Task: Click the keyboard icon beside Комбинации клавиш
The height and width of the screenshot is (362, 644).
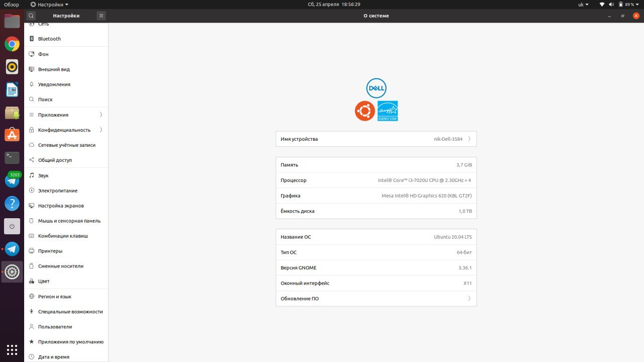Action: point(32,236)
